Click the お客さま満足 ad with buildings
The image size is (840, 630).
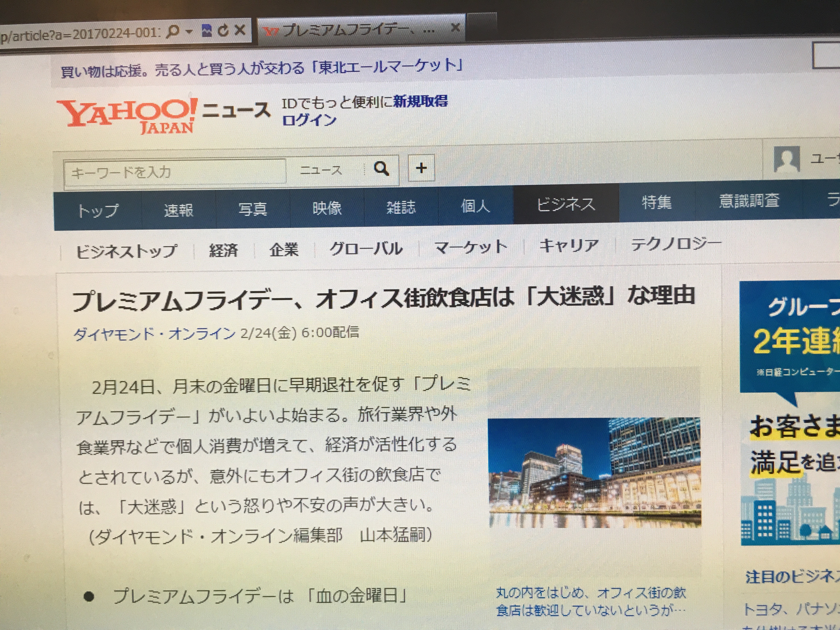(x=791, y=477)
